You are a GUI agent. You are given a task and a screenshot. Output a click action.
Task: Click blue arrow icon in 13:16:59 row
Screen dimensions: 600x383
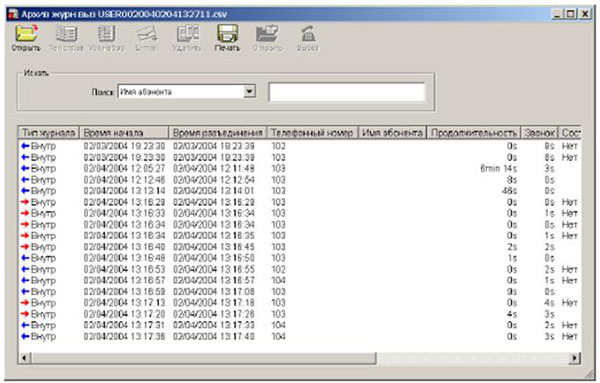25,292
